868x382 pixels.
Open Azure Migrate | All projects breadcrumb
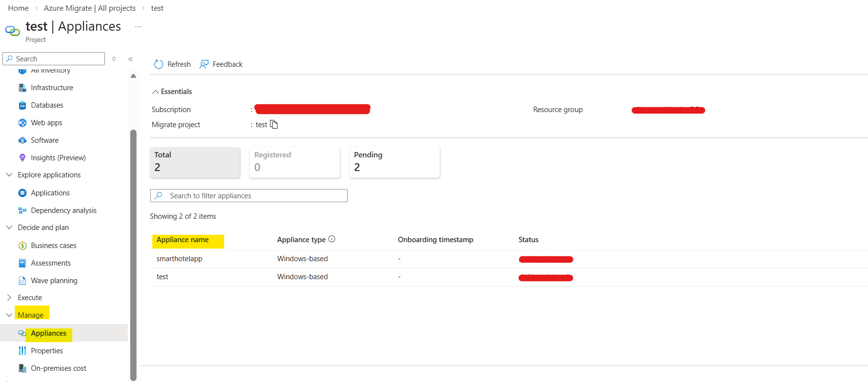(90, 8)
